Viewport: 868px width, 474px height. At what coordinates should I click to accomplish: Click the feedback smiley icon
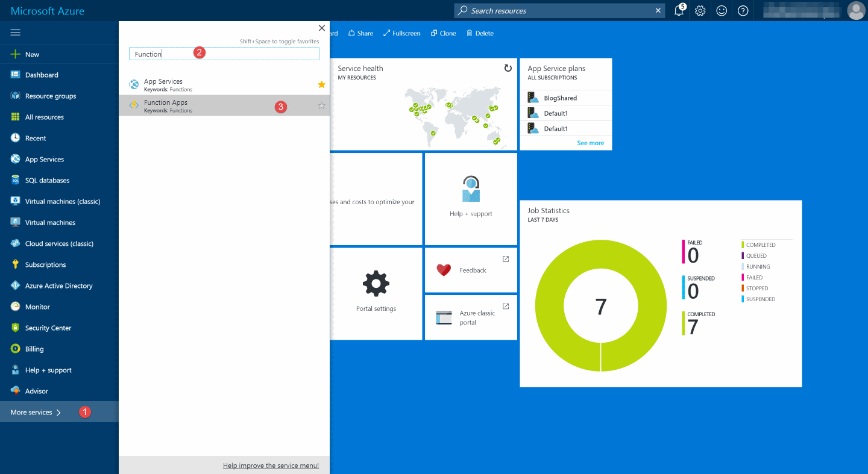722,11
